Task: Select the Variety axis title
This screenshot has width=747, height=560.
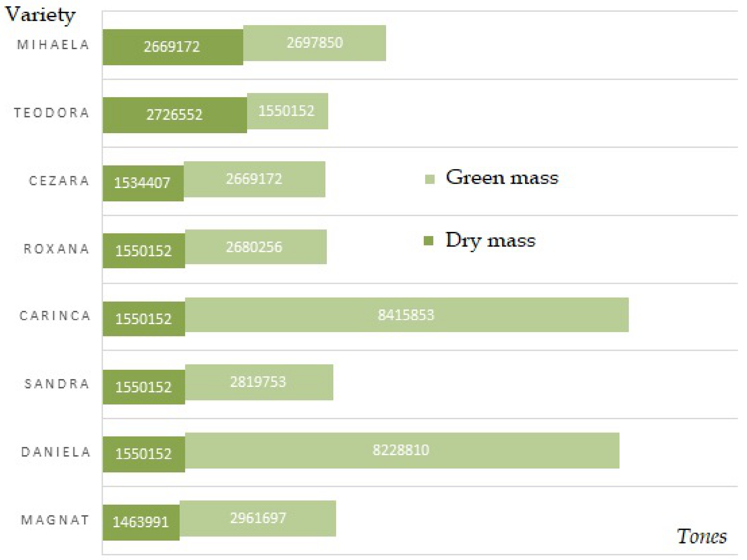Action: (x=40, y=15)
